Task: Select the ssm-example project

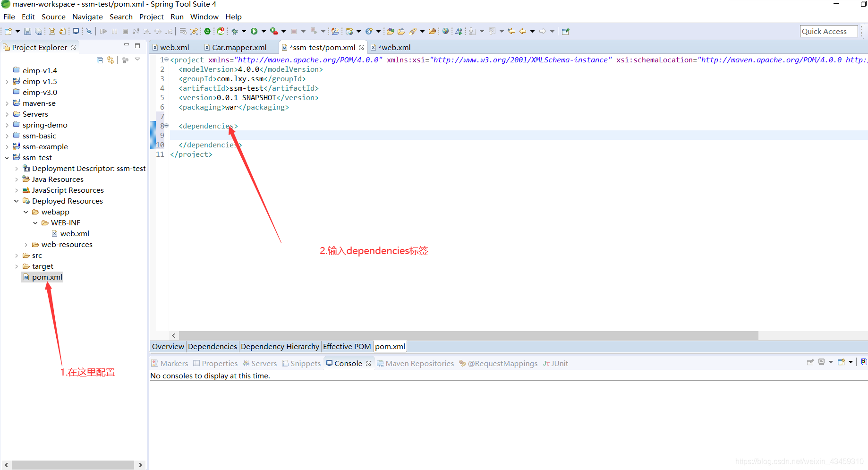Action: tap(40, 147)
